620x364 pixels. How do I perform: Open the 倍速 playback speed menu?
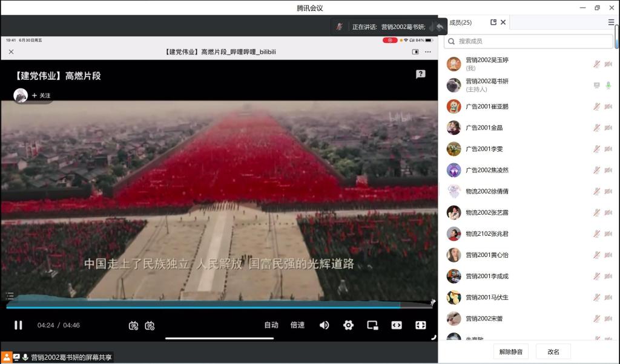tap(297, 325)
